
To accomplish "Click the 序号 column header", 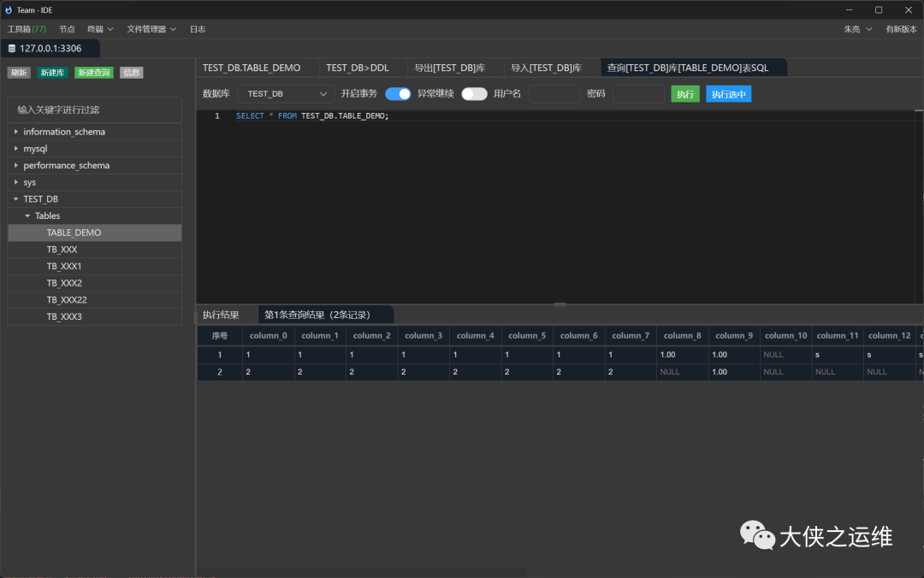I will [x=220, y=335].
